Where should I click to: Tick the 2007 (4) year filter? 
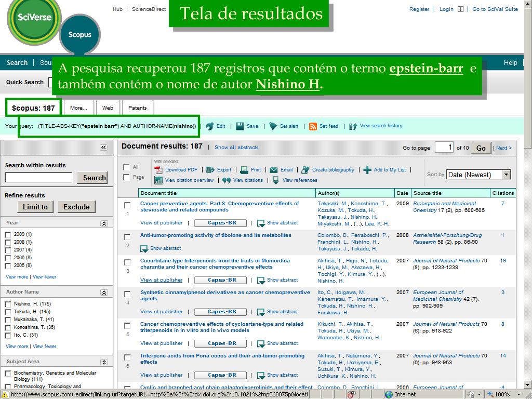(8, 250)
